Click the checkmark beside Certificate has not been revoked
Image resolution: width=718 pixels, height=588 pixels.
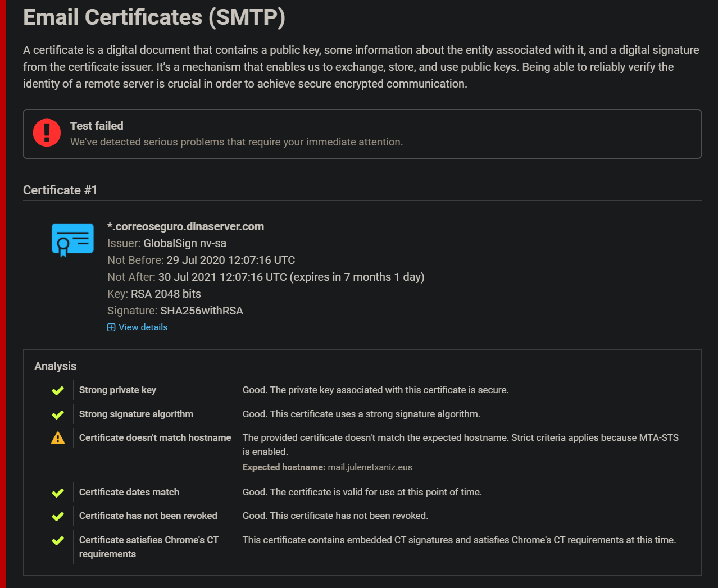click(x=57, y=516)
